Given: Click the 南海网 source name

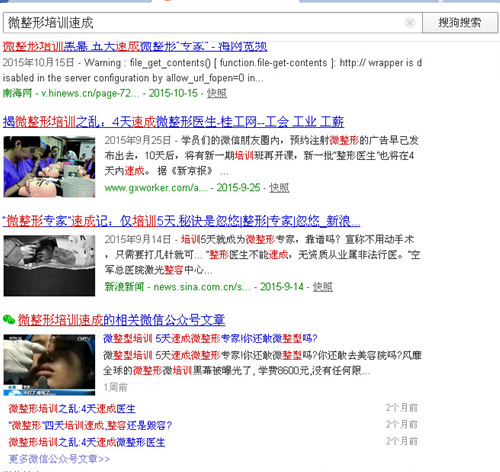Looking at the screenshot, I should coord(17,93).
